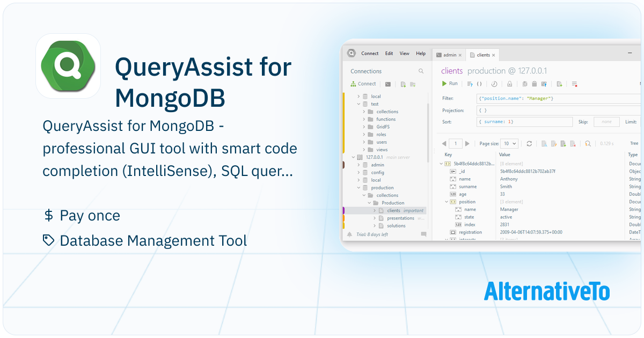Click the page number box

(456, 144)
